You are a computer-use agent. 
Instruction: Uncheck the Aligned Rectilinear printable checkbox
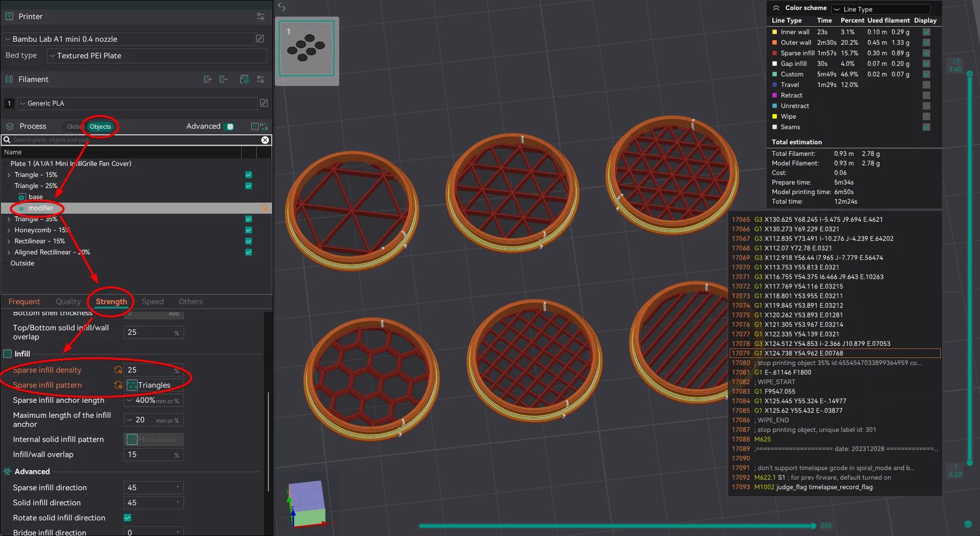pyautogui.click(x=248, y=252)
